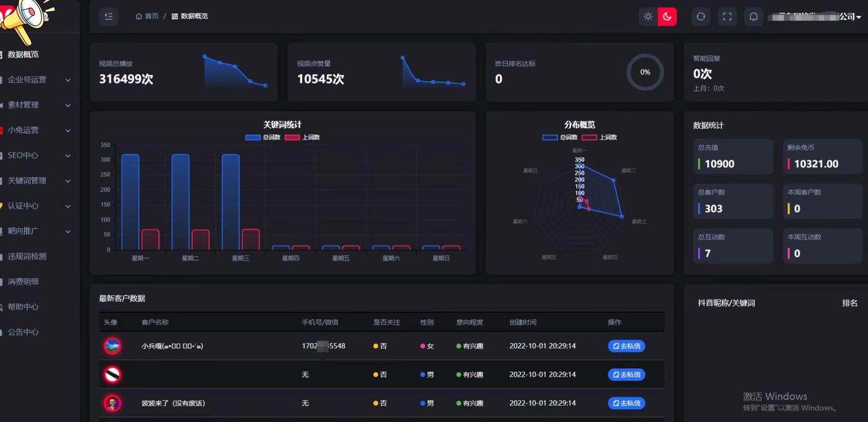
Task: Click the 0% ranking progress ring
Action: click(645, 72)
